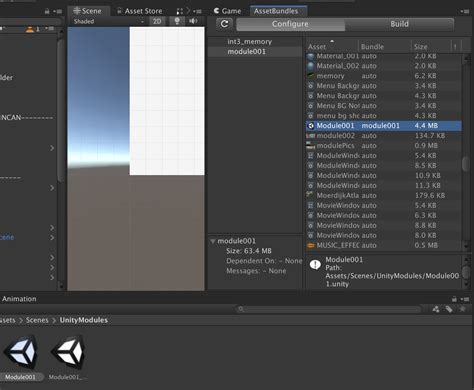The height and width of the screenshot is (390, 474).
Task: Select the Menu Backgr row sized 4.3 KB
Action: click(x=384, y=96)
